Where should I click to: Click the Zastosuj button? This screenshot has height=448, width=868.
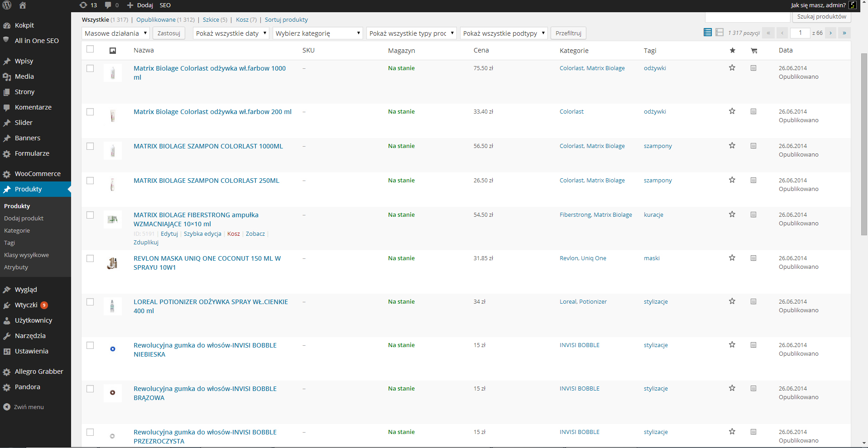tap(169, 33)
